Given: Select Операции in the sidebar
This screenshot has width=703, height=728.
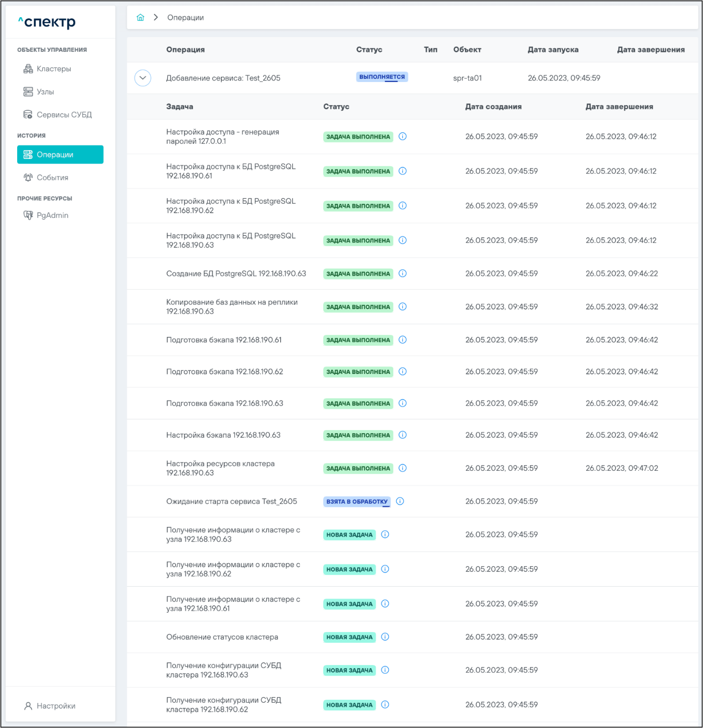Looking at the screenshot, I should point(60,154).
